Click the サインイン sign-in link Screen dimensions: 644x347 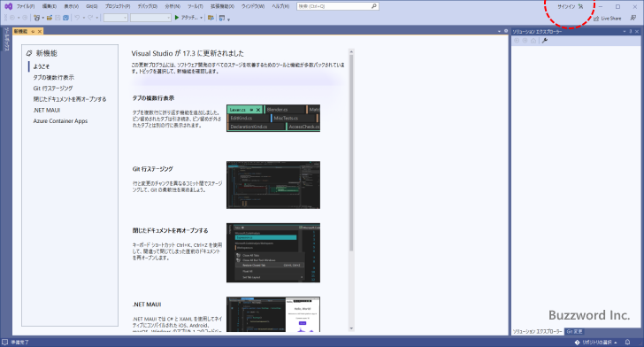(566, 6)
